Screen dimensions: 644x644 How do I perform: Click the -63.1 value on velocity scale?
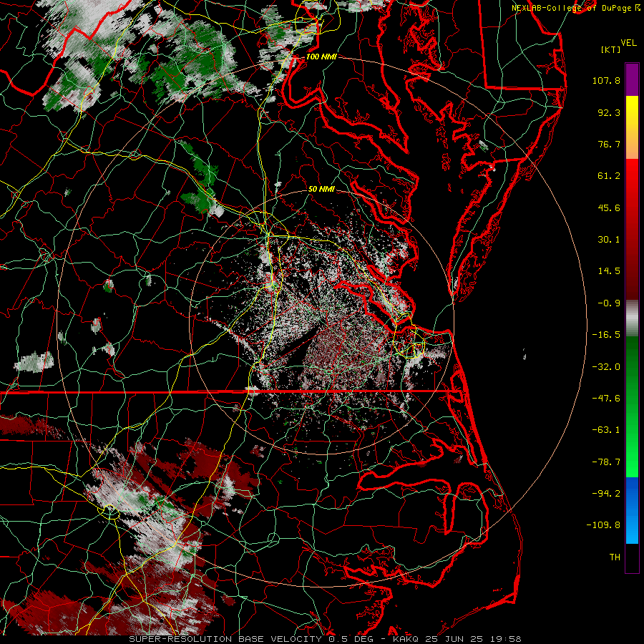[606, 430]
